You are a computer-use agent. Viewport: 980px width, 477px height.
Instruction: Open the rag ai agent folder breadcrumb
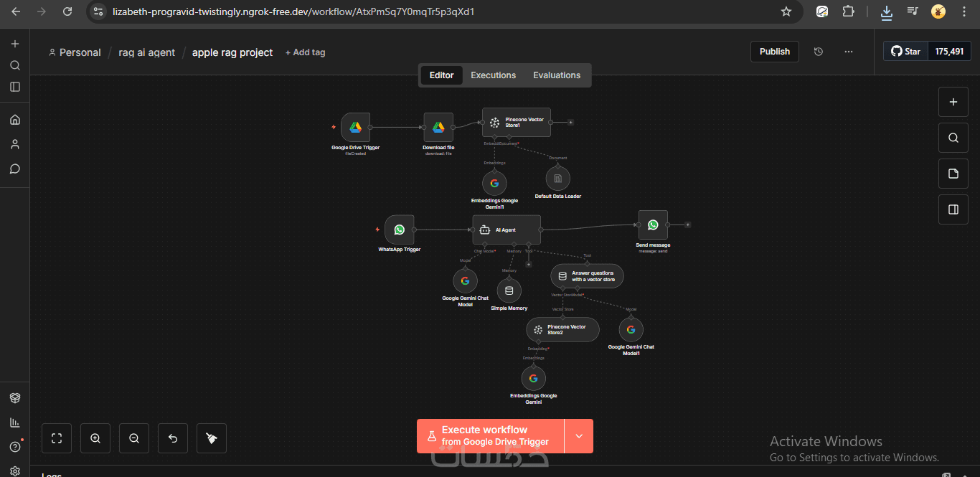[x=147, y=52]
